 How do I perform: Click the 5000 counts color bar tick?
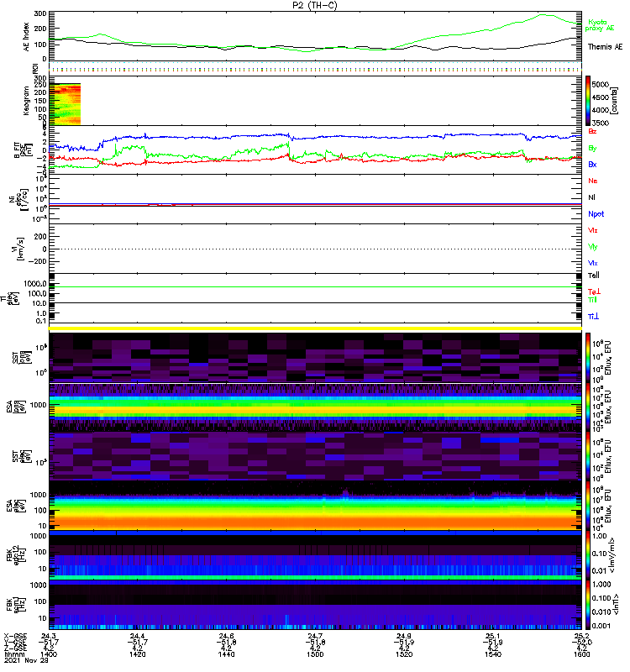tap(600, 85)
